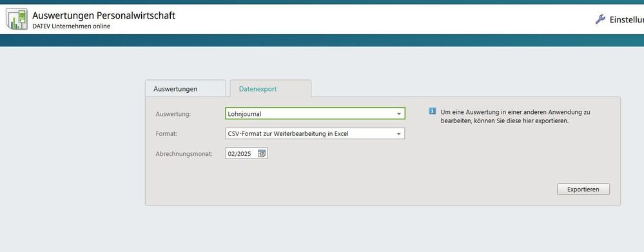Click the Exportieren button

tap(583, 189)
